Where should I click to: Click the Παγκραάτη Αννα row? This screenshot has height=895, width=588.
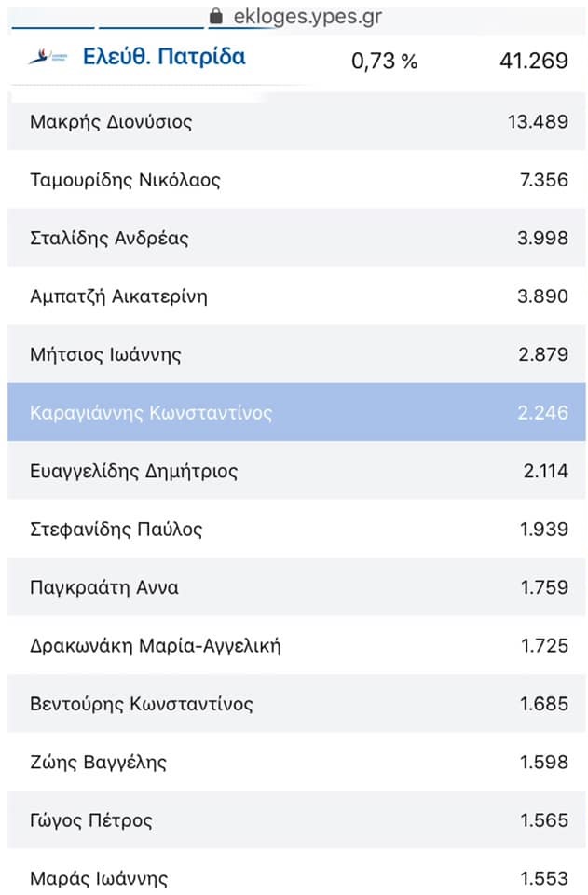pos(296,587)
